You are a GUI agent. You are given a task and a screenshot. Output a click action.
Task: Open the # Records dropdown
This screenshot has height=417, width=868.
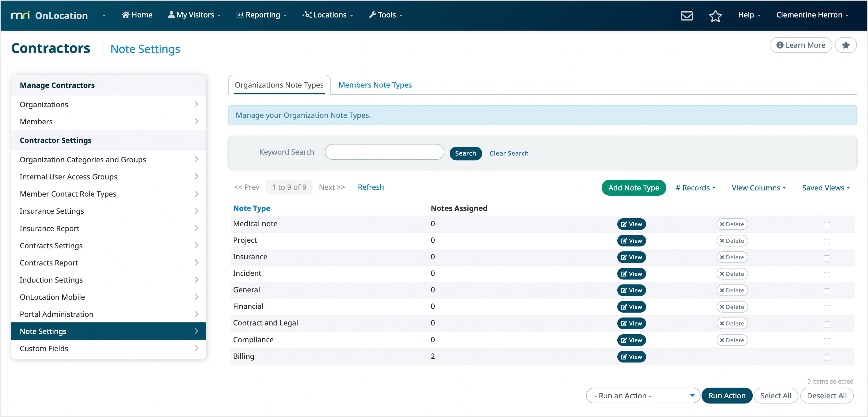[695, 188]
